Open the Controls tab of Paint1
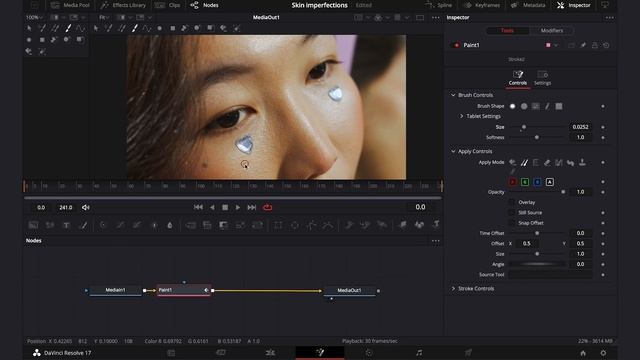Screen dimensions: 640x360 518,78
